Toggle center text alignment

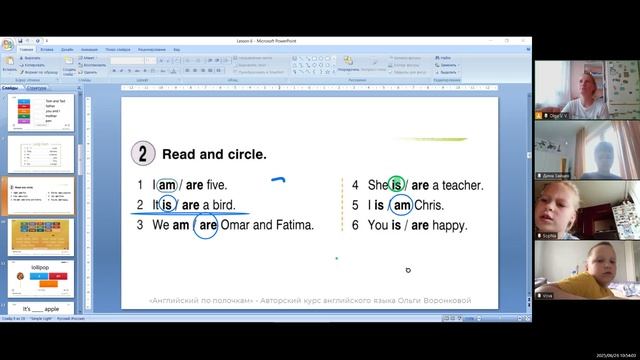195,71
